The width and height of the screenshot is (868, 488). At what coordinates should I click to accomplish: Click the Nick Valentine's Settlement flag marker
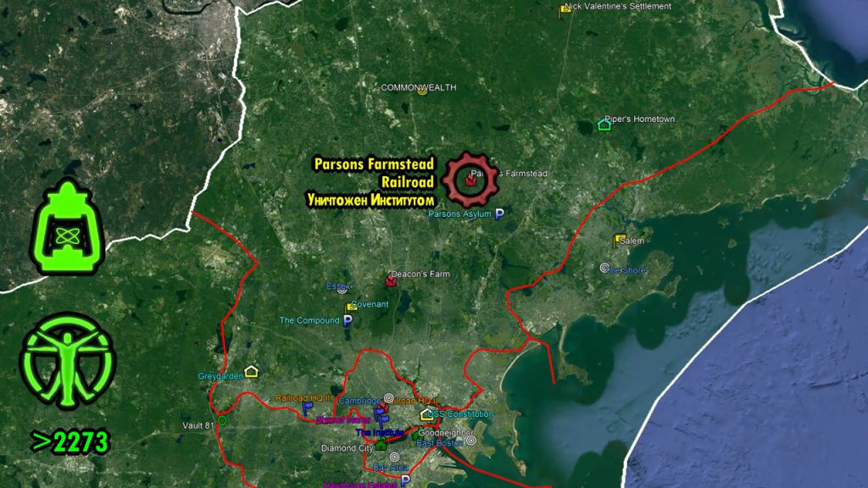[565, 9]
